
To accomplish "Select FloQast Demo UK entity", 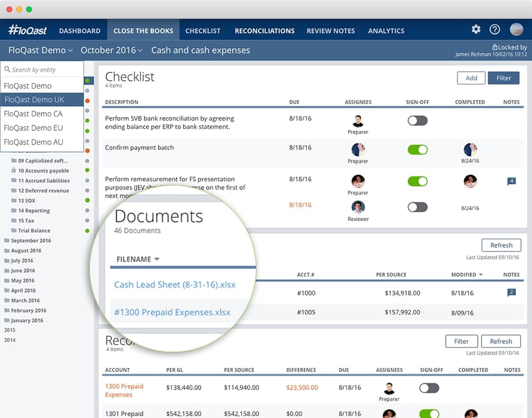I will click(x=42, y=100).
